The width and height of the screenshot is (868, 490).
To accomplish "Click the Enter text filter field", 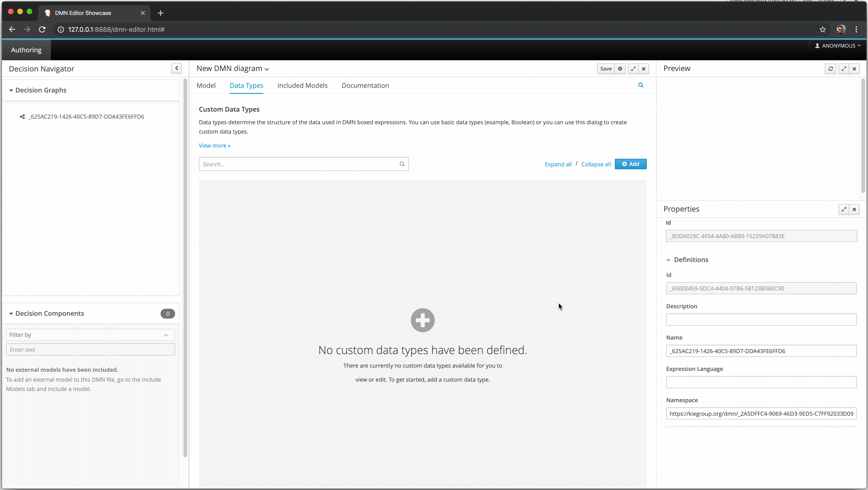I will (x=90, y=350).
